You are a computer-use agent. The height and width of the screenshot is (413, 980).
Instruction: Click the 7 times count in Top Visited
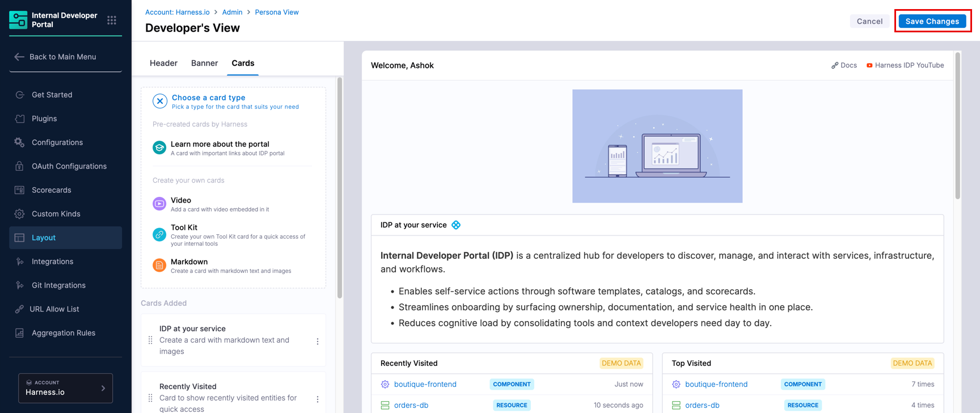tap(923, 385)
